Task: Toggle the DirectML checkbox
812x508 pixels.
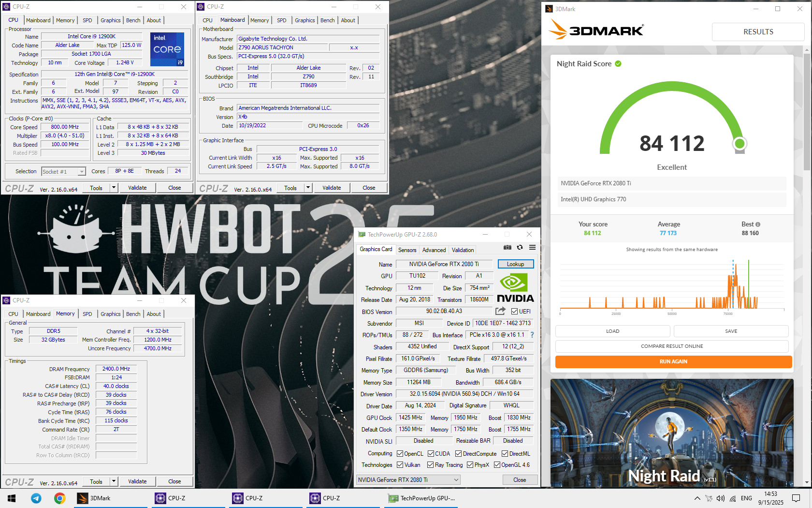Action: pos(505,454)
